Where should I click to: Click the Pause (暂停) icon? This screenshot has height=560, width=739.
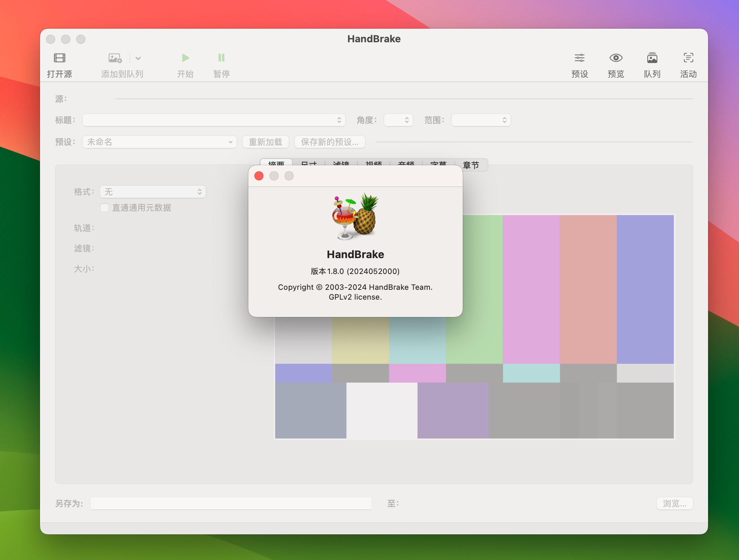click(222, 58)
